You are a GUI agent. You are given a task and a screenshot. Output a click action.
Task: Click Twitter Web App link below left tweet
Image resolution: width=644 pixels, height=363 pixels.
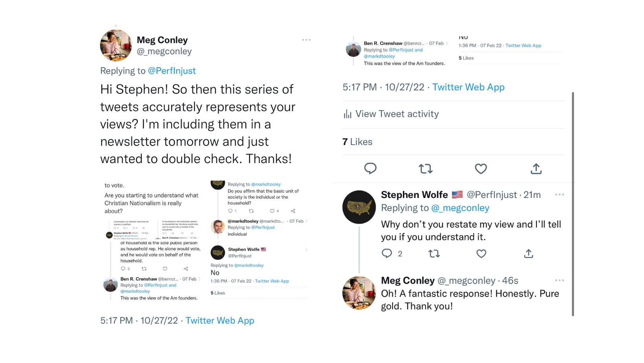click(220, 321)
